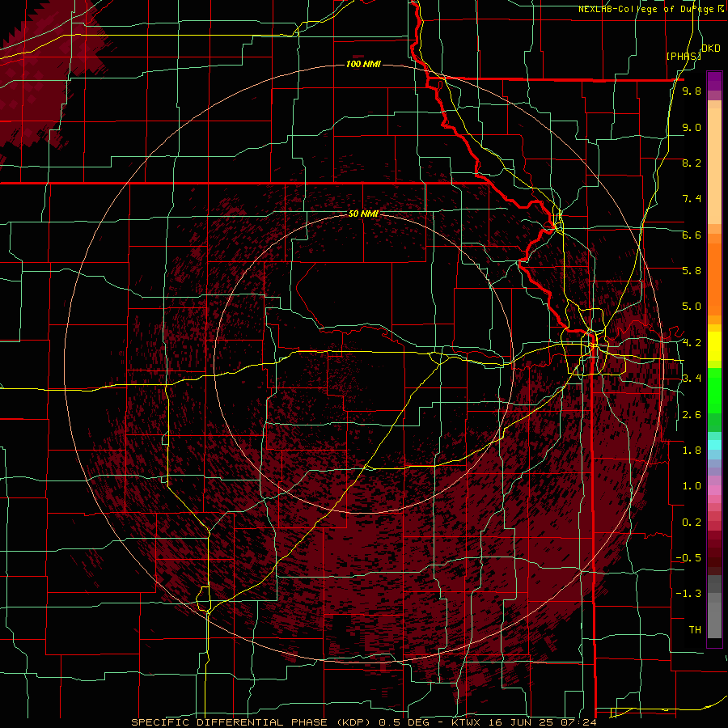Click the "07:24" scan time
This screenshot has width=728, height=728.
tap(580, 722)
